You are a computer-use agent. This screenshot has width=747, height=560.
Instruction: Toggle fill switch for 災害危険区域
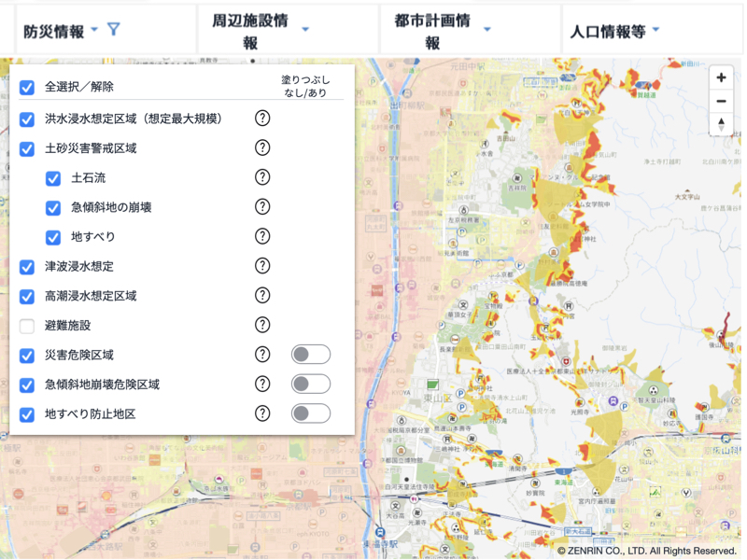[310, 355]
